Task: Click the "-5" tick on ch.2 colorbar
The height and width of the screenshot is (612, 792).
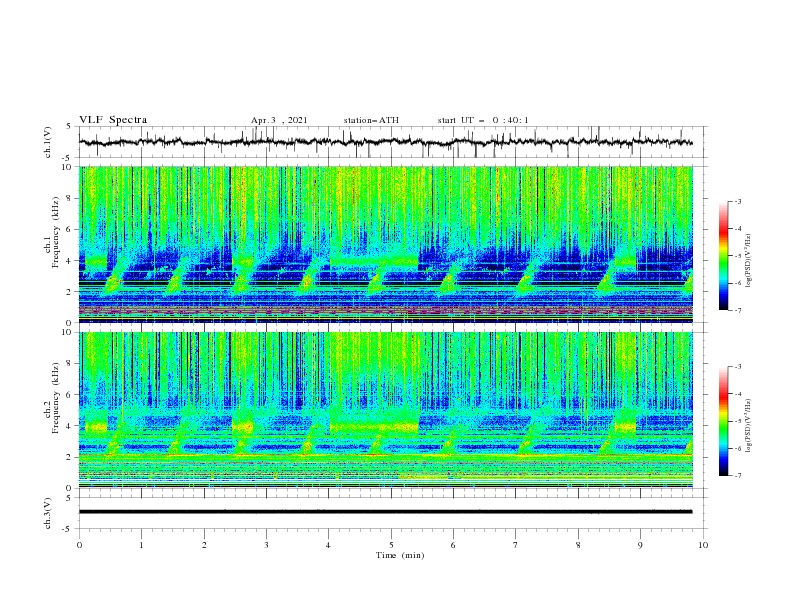Action: click(737, 421)
